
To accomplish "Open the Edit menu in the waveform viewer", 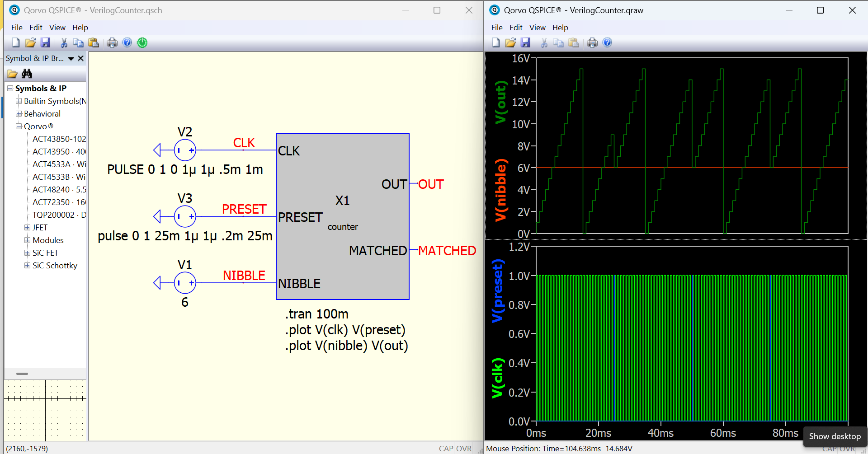I will click(515, 28).
